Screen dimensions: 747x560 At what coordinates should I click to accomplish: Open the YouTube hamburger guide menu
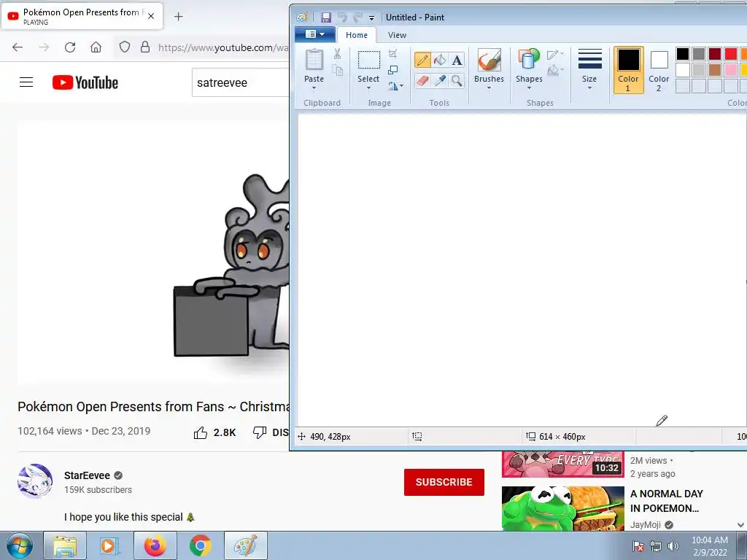coord(26,82)
